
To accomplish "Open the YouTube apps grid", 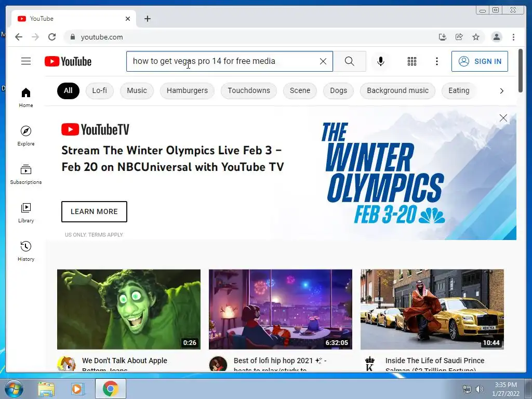I will (x=412, y=61).
